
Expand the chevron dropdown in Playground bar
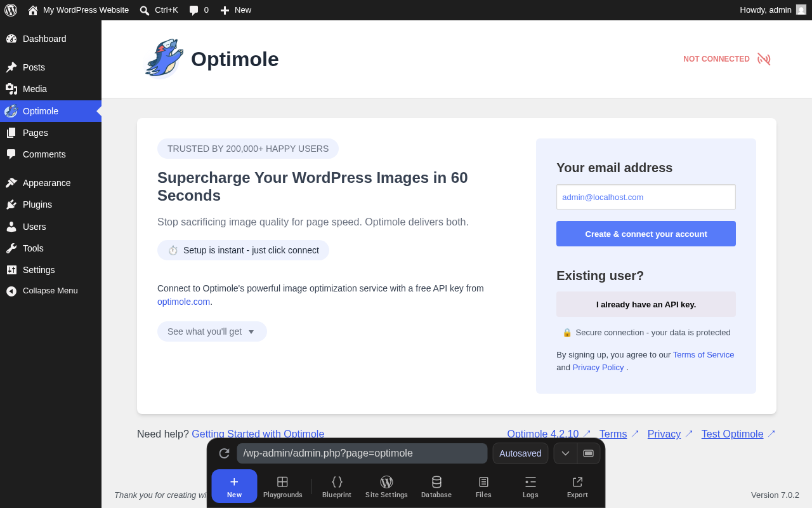565,453
